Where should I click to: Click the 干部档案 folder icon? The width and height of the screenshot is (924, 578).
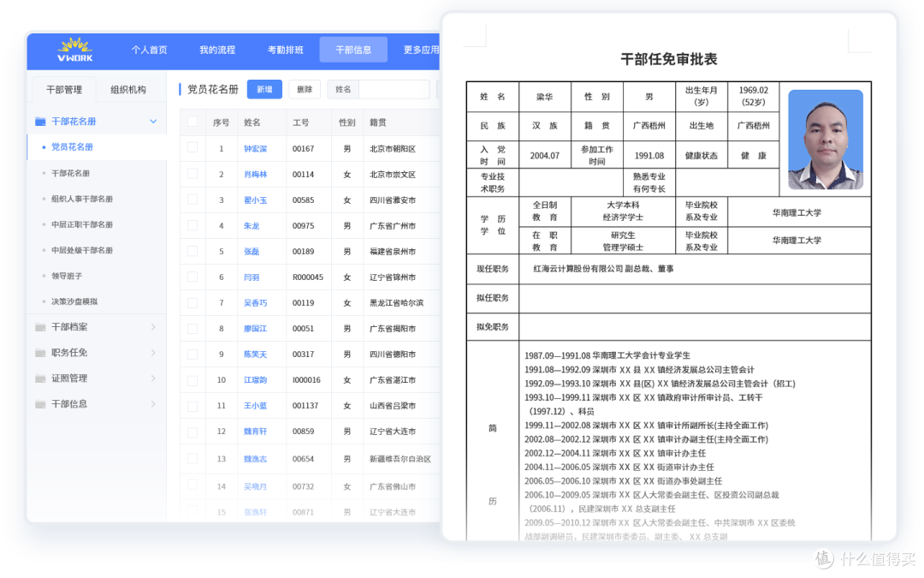(40, 327)
